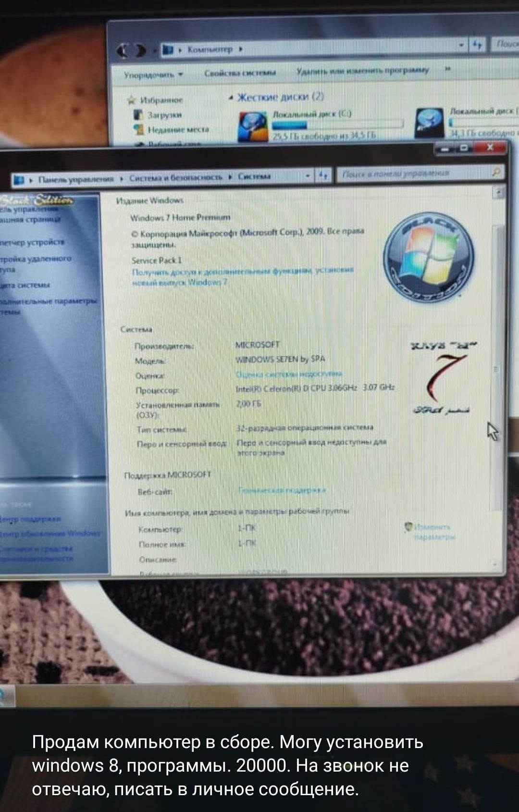Open Техническая поддержка website link
The image size is (519, 812).
(x=282, y=490)
